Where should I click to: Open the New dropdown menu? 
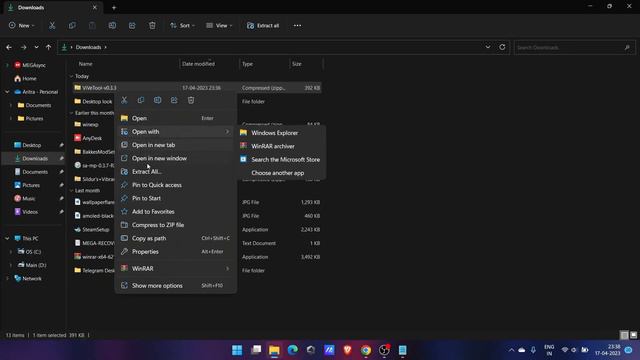[22, 25]
